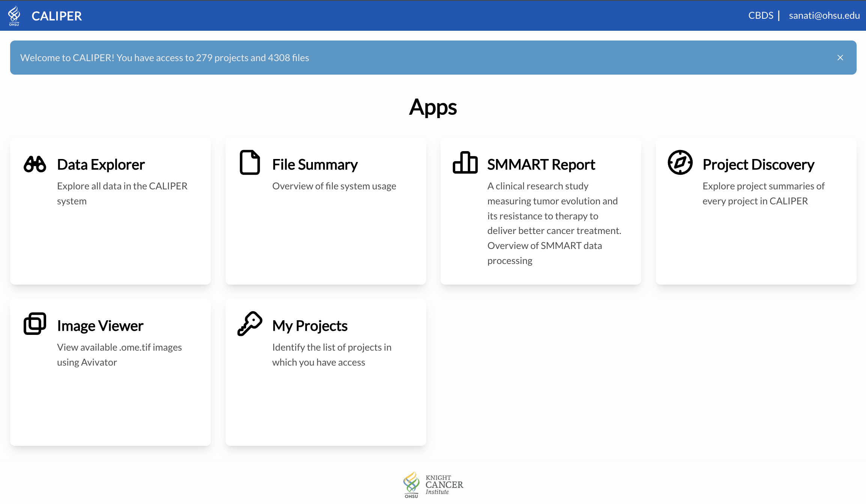Viewport: 866px width, 504px height.
Task: Open the Project Discovery title
Action: (x=758, y=165)
